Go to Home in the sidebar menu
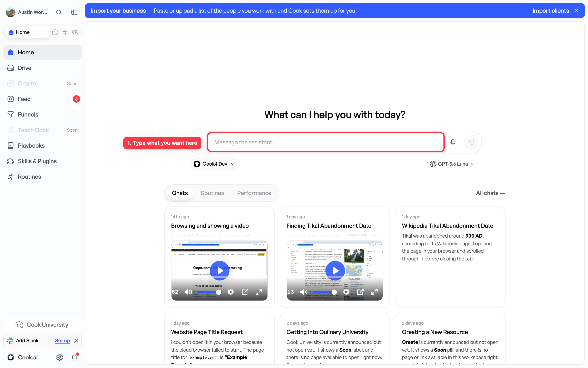This screenshot has height=368, width=588. tap(42, 52)
